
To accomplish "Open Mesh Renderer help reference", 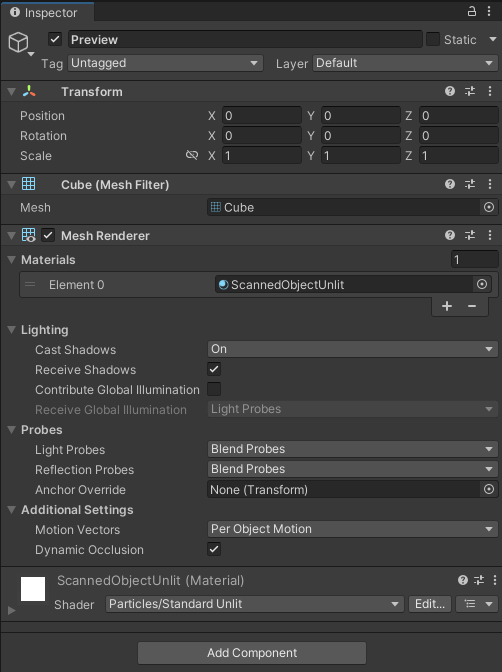I will tap(450, 235).
